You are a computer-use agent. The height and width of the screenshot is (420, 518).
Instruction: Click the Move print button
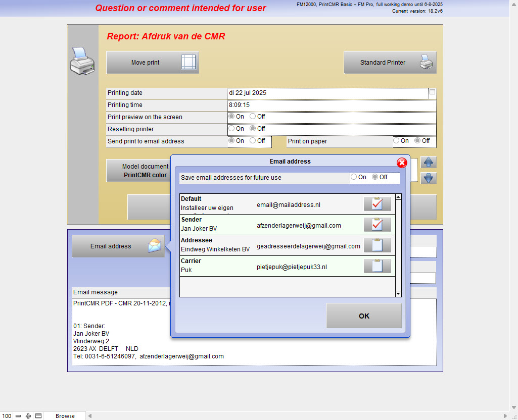(152, 63)
